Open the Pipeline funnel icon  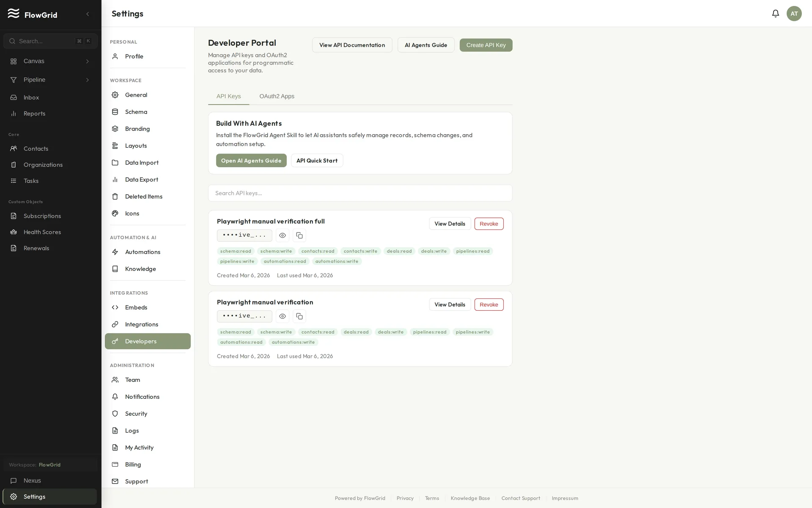tap(14, 80)
